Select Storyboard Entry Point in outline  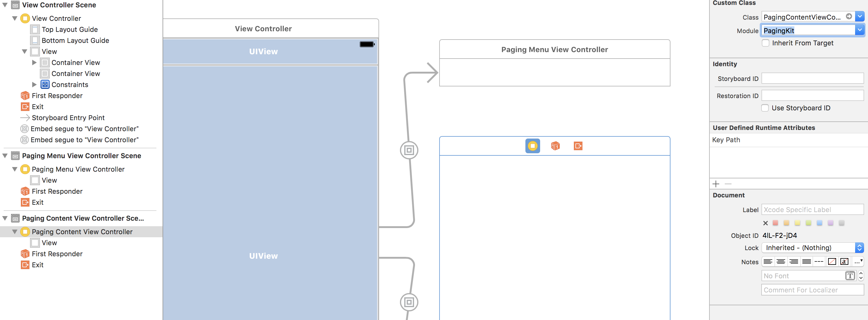pyautogui.click(x=68, y=118)
